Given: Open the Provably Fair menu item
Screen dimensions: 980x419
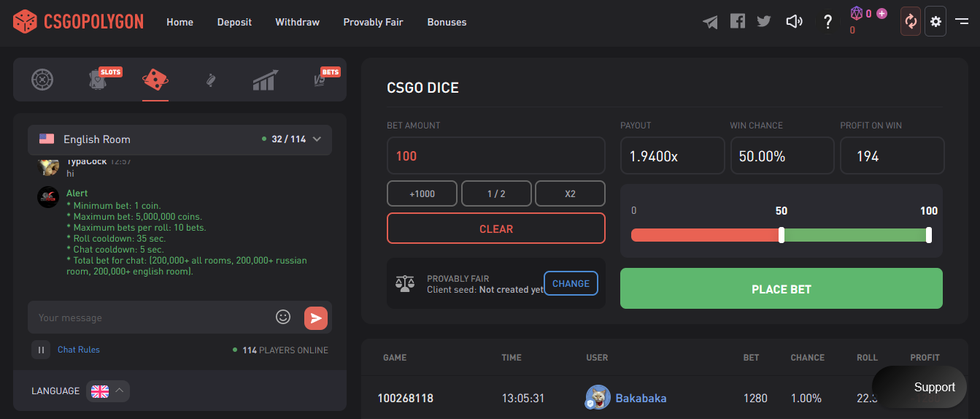Looking at the screenshot, I should [x=373, y=22].
